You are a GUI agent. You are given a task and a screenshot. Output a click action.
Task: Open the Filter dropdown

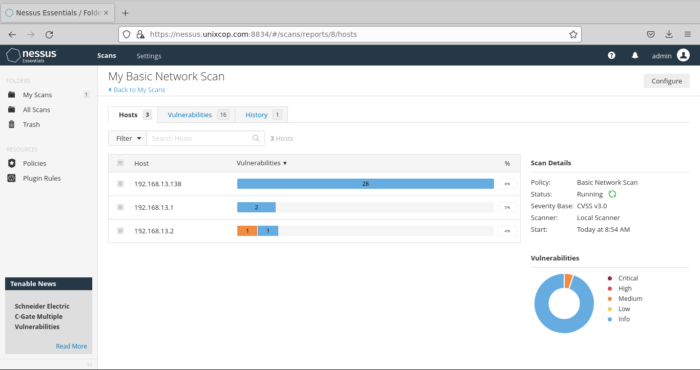(x=127, y=138)
